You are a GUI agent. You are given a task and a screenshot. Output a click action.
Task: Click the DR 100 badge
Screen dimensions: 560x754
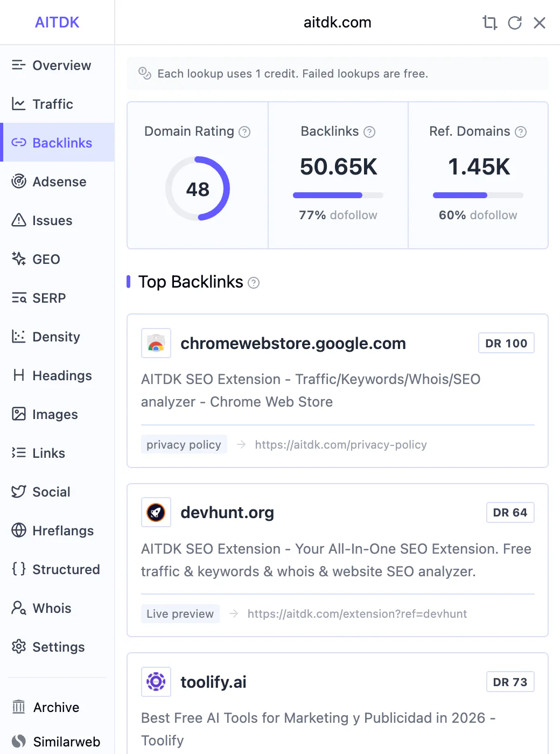click(506, 343)
